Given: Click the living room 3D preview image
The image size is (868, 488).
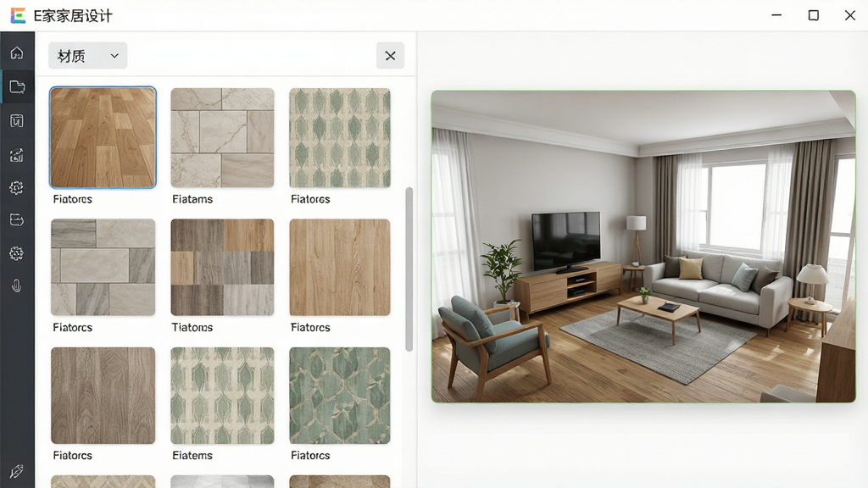Looking at the screenshot, I should click(x=643, y=247).
